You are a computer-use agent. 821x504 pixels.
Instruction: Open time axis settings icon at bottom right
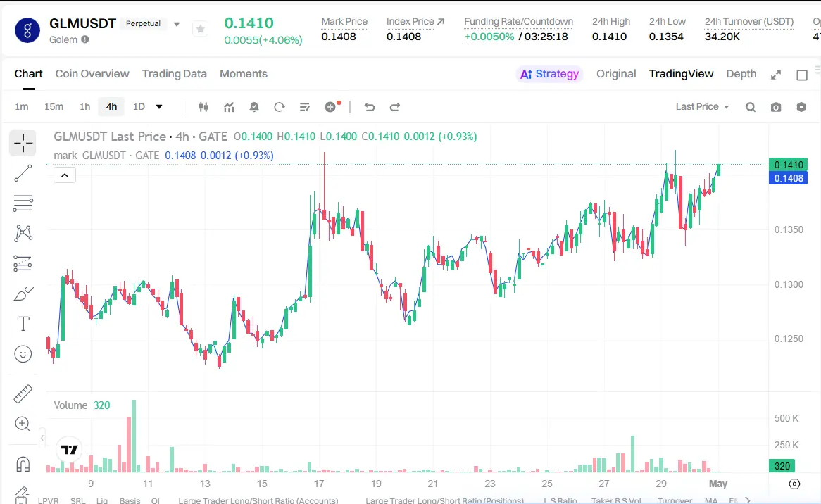(x=794, y=484)
